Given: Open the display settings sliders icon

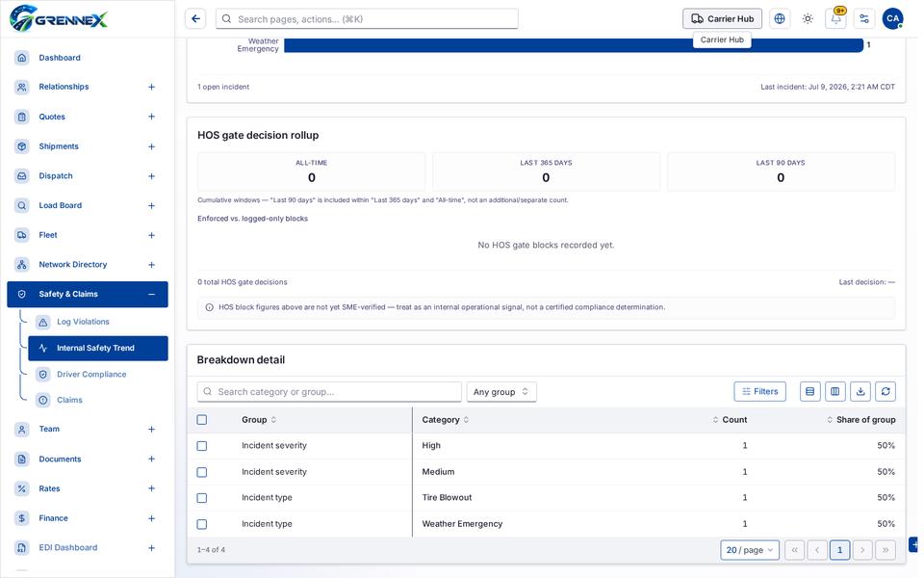Looking at the screenshot, I should pyautogui.click(x=864, y=19).
